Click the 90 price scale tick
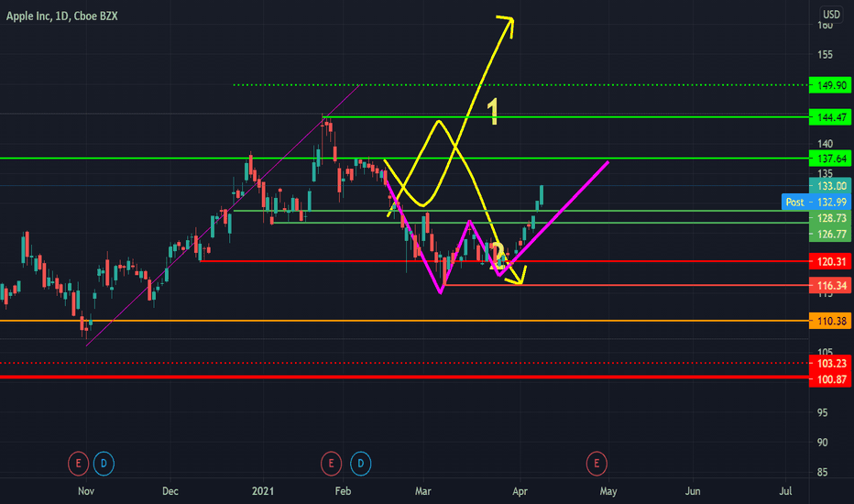854x504 pixels. click(823, 443)
